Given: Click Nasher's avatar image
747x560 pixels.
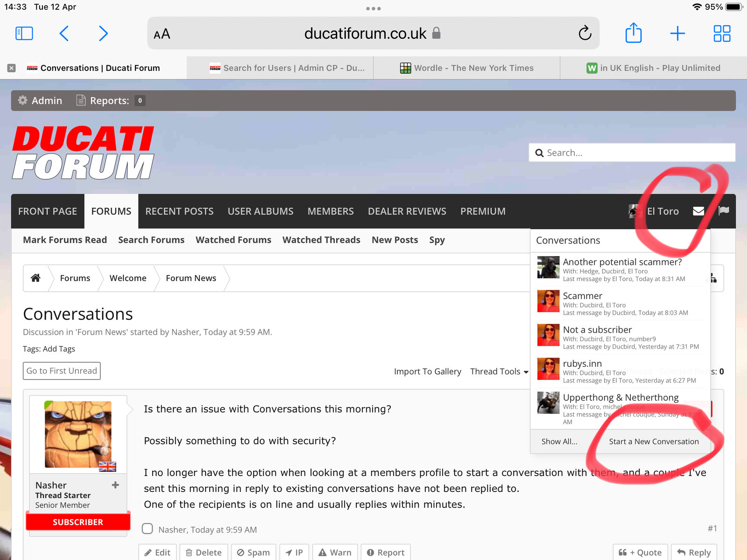Looking at the screenshot, I should 78,434.
